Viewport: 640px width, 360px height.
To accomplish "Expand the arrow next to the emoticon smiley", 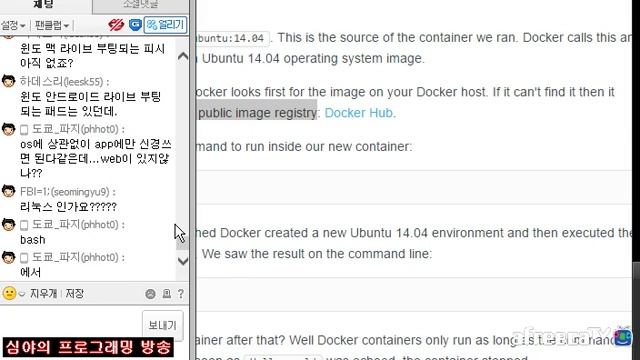I will [22, 294].
